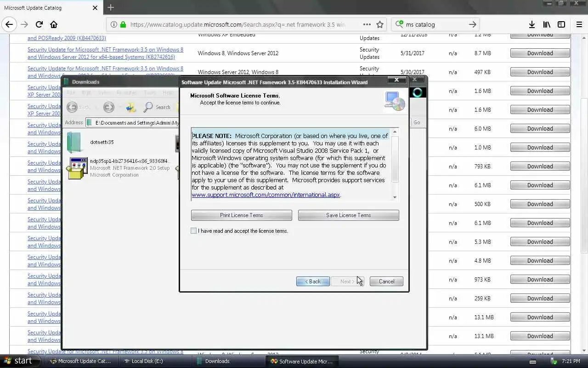Go to Firefox home page icon
This screenshot has width=588, height=368.
tap(54, 24)
